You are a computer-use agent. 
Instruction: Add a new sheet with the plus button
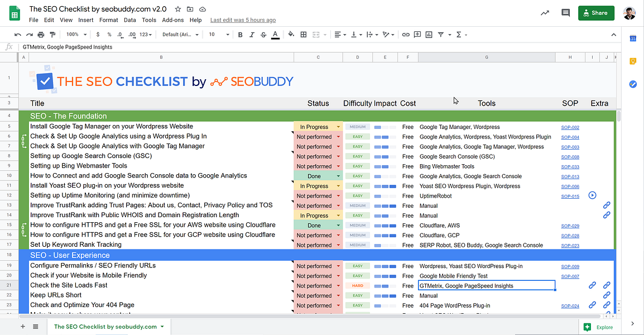(x=22, y=326)
